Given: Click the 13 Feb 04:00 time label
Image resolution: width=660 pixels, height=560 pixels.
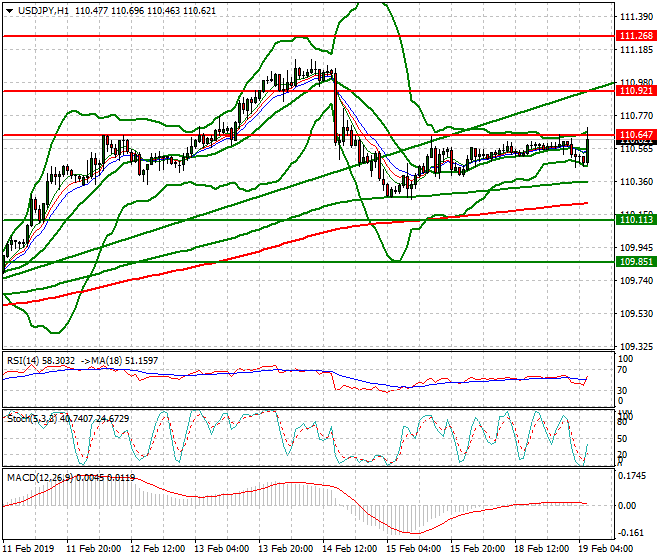Looking at the screenshot, I should [222, 549].
